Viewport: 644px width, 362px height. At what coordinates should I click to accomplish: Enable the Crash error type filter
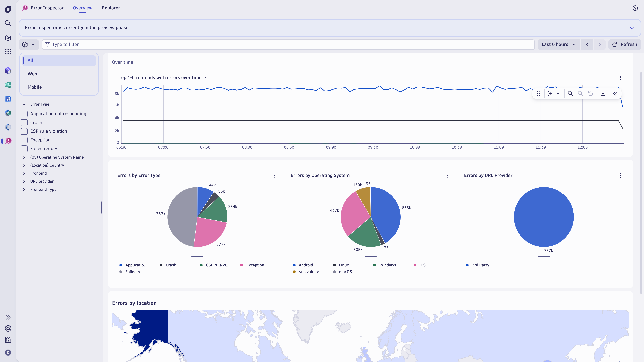point(24,122)
